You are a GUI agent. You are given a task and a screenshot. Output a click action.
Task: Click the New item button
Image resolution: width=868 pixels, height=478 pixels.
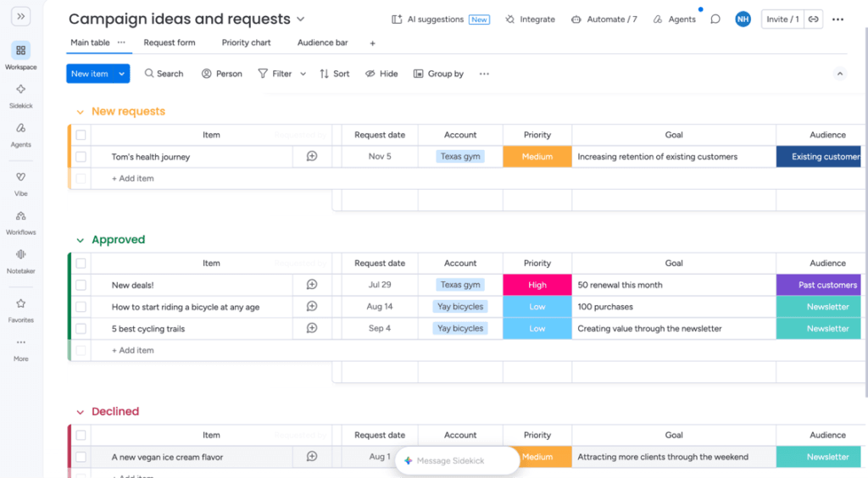point(90,74)
